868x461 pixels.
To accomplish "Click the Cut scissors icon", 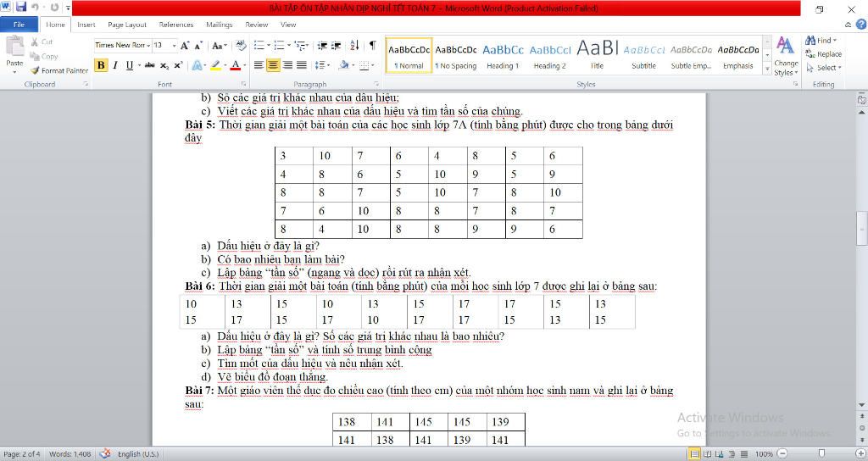I will point(35,42).
